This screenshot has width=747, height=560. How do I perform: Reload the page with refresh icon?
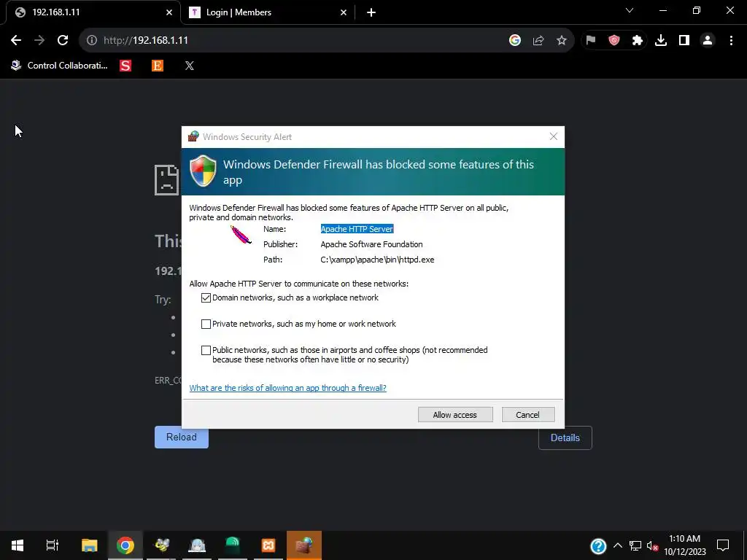tap(63, 41)
